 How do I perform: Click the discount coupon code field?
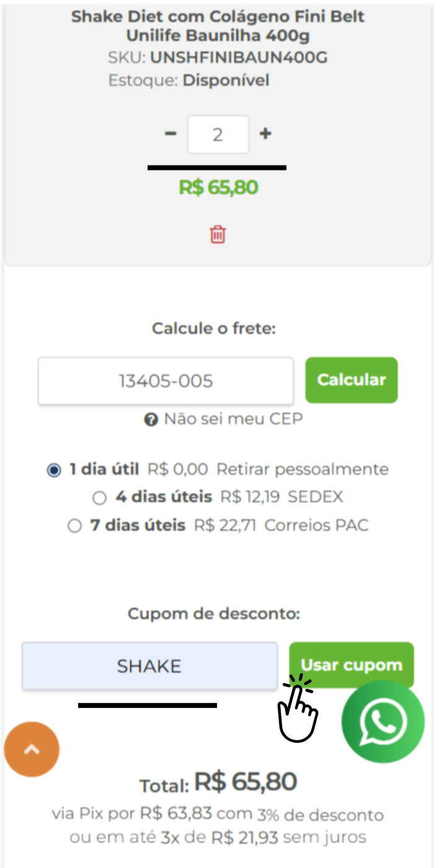[x=149, y=666]
